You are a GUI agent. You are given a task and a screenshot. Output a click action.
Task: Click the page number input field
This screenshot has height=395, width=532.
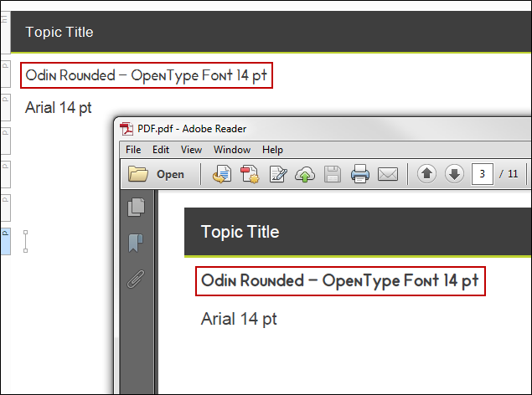[482, 174]
